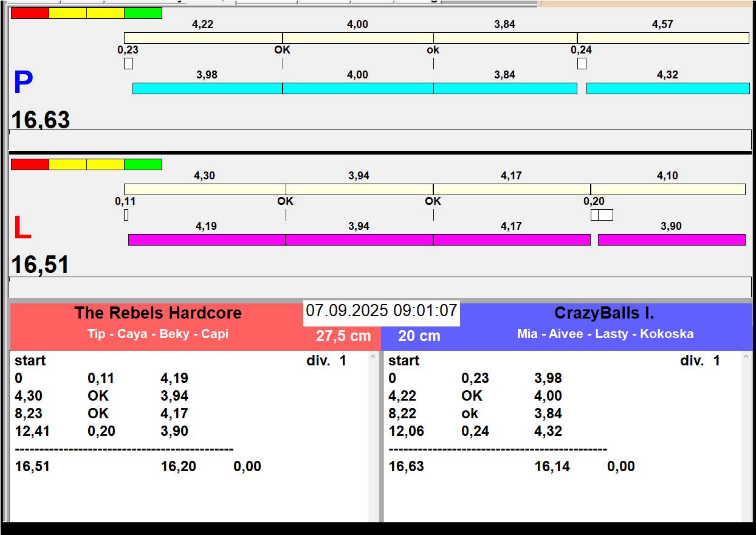Screen dimensions: 756x535
Task: Click the uppercase 'OK' changeover label in P lane
Action: [x=283, y=50]
